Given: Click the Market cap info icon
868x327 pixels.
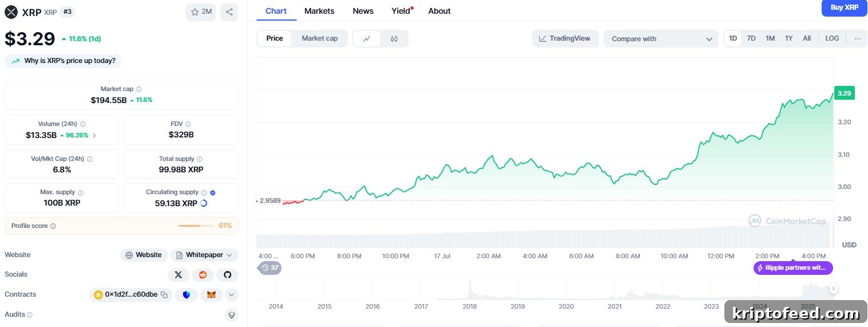Looking at the screenshot, I should click(139, 89).
